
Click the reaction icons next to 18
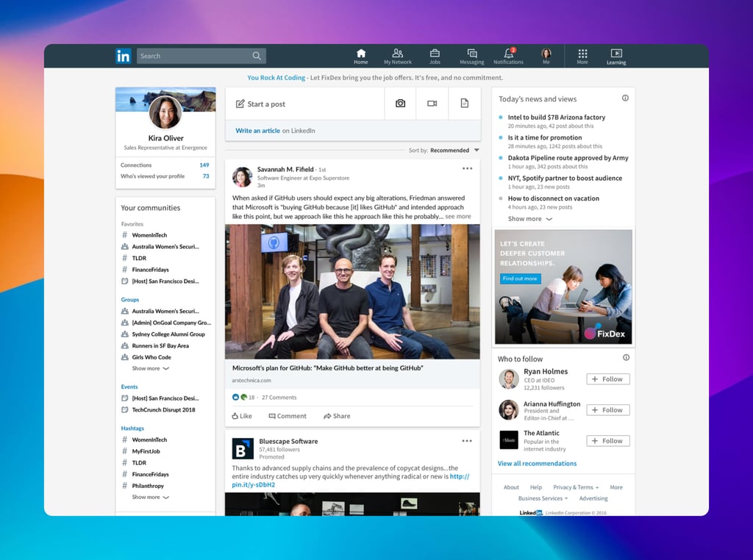[239, 398]
